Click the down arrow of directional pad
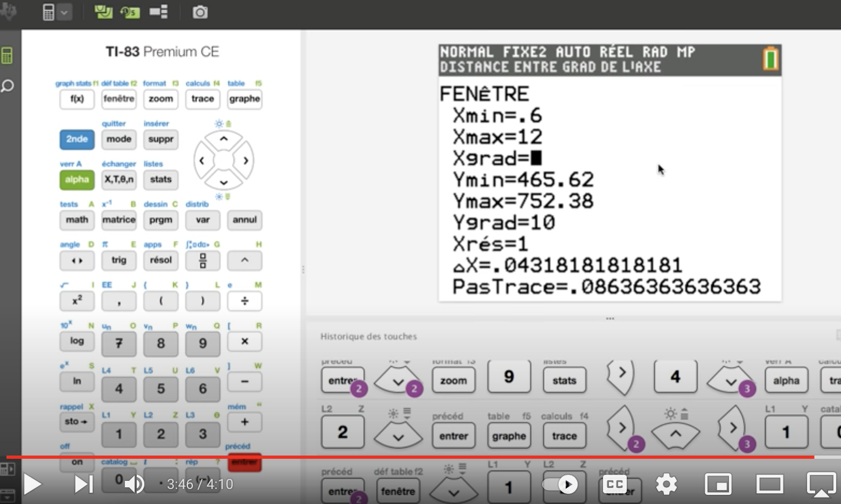841x504 pixels. [x=223, y=182]
